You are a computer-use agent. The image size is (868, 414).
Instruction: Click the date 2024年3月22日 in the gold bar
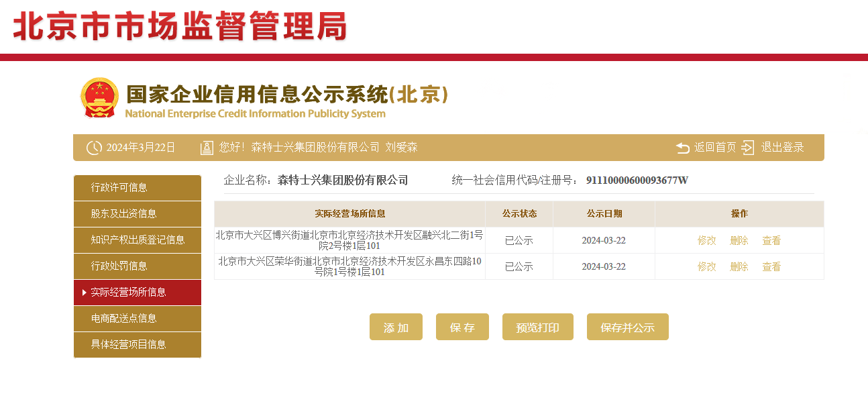click(x=141, y=148)
